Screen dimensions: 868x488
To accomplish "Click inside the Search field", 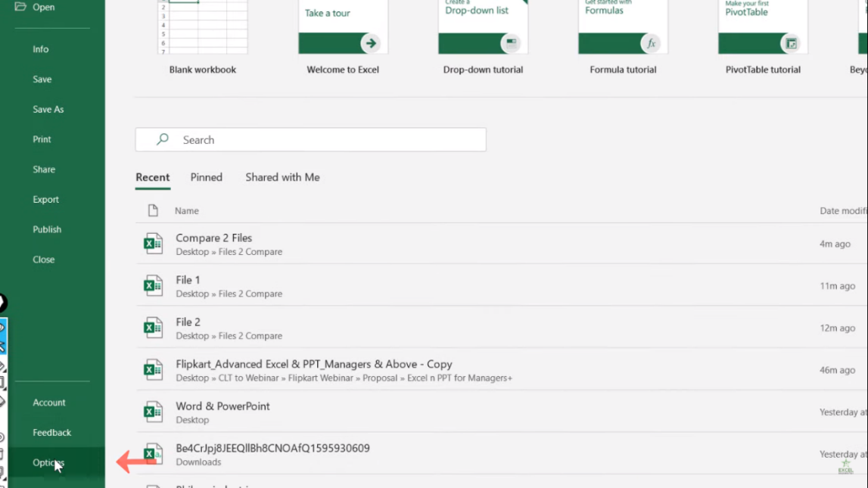I will (x=310, y=140).
